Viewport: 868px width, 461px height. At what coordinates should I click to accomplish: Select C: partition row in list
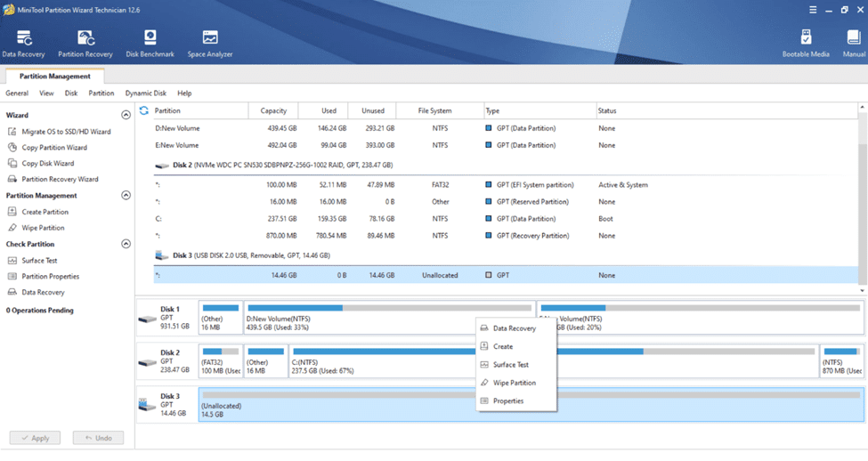pos(506,219)
